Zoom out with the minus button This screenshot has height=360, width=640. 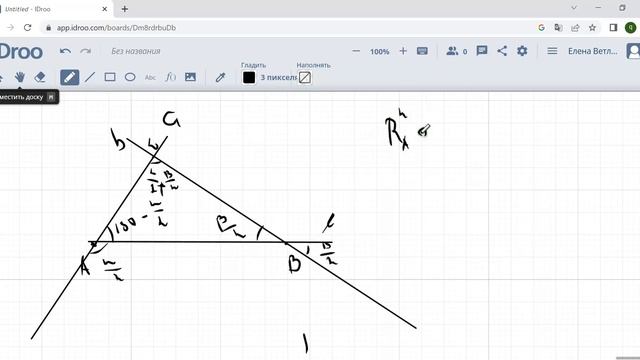[x=356, y=51]
